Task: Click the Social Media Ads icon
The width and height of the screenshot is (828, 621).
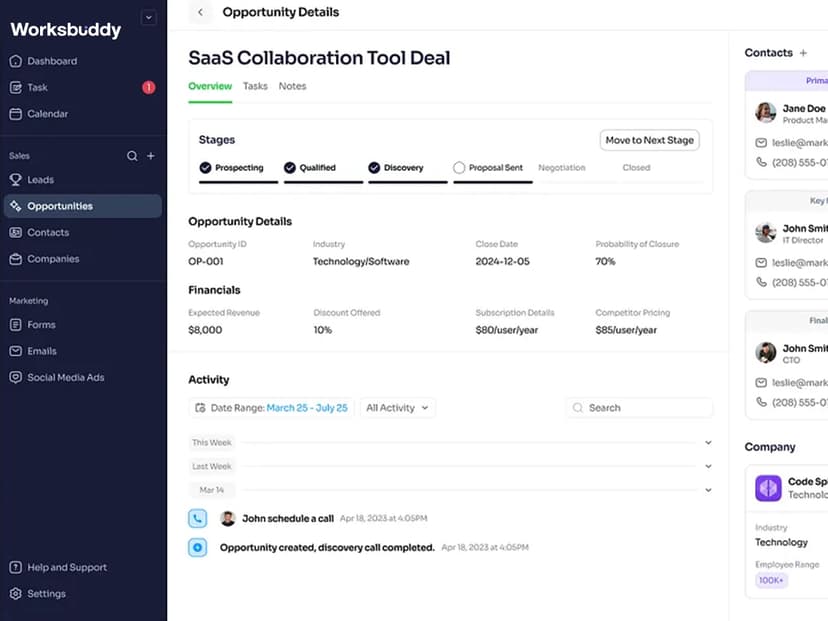Action: pyautogui.click(x=16, y=378)
